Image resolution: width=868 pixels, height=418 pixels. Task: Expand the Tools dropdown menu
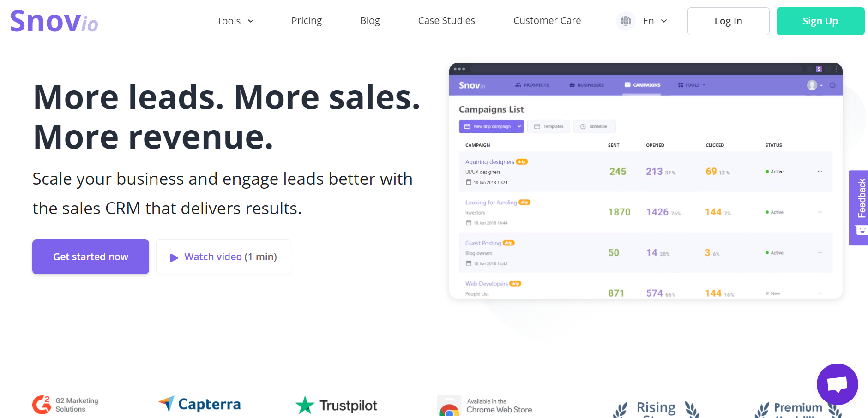click(235, 21)
